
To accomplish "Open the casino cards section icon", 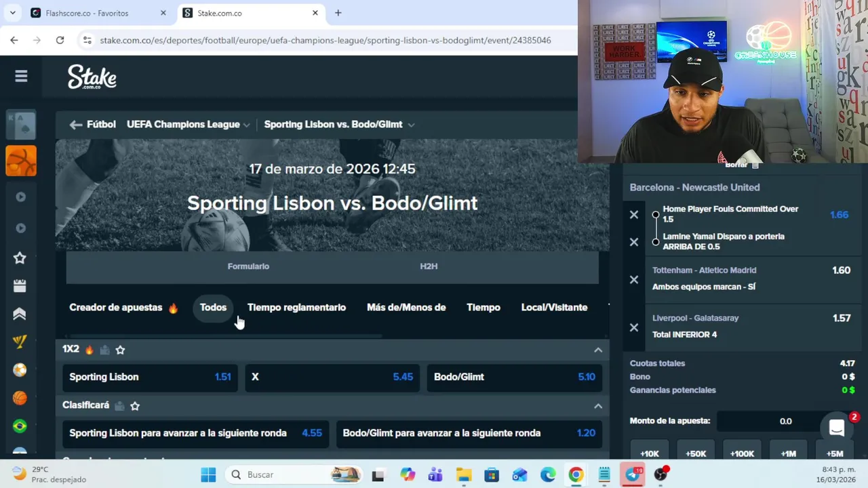I will [x=21, y=126].
